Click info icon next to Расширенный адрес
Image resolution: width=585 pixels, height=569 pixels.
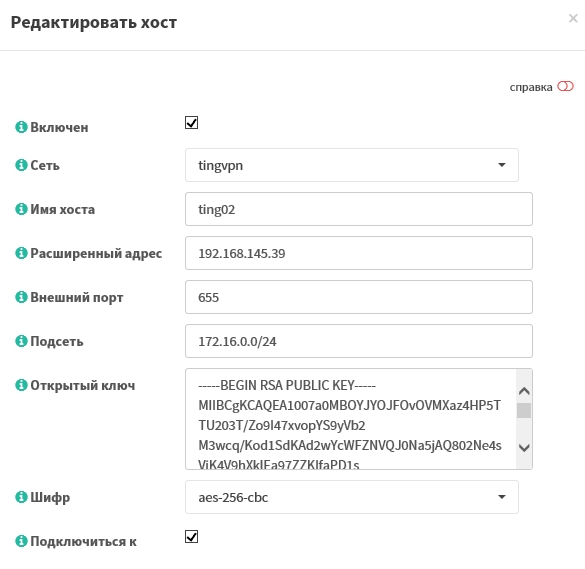[21, 253]
